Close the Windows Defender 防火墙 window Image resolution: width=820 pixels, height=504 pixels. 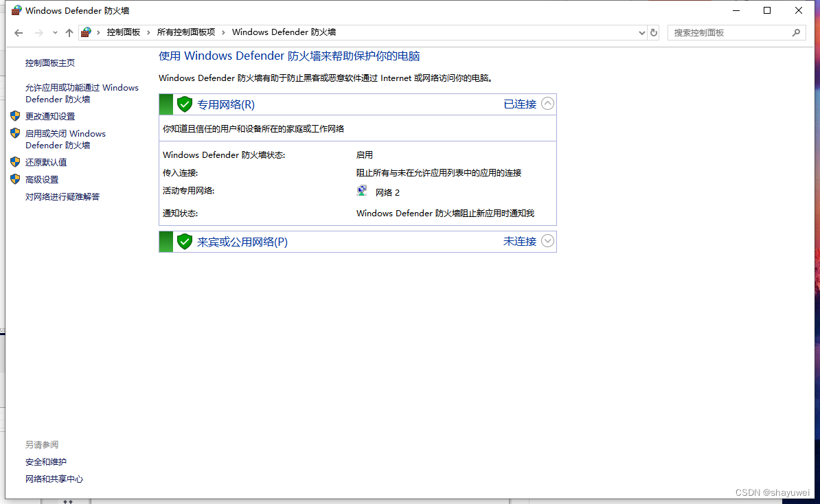pyautogui.click(x=799, y=10)
